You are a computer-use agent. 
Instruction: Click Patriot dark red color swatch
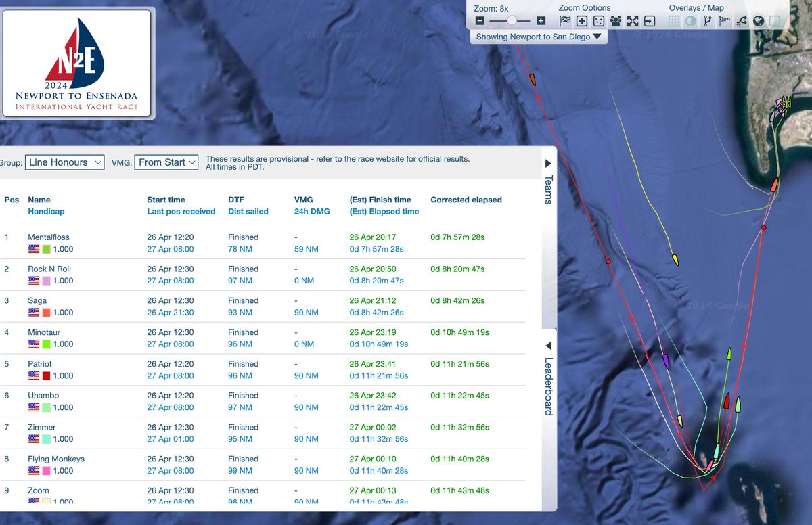(47, 376)
